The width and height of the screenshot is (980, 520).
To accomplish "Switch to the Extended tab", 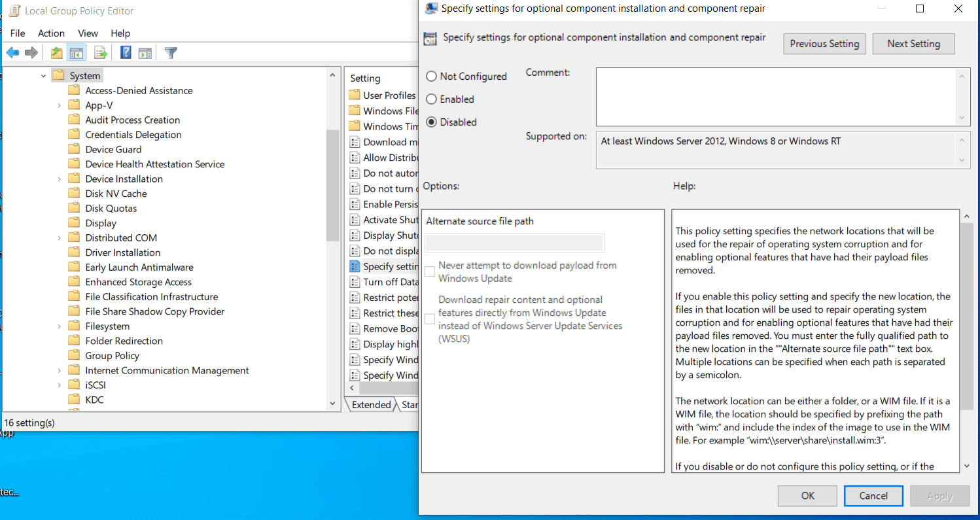I will pos(371,405).
